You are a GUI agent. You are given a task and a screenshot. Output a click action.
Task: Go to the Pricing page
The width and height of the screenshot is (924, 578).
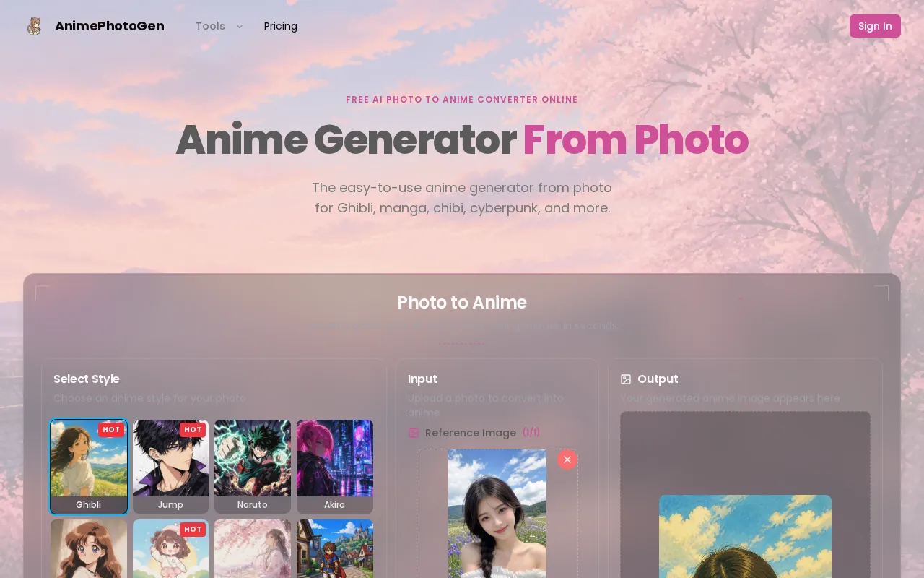[281, 26]
